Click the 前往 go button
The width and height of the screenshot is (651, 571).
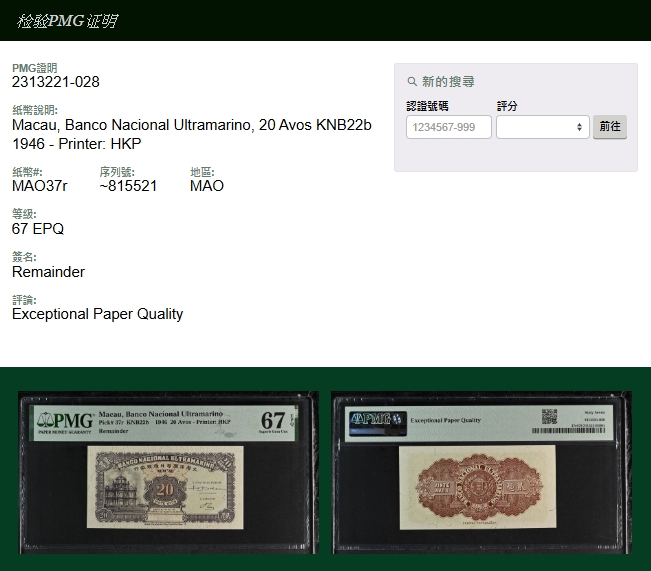(610, 127)
